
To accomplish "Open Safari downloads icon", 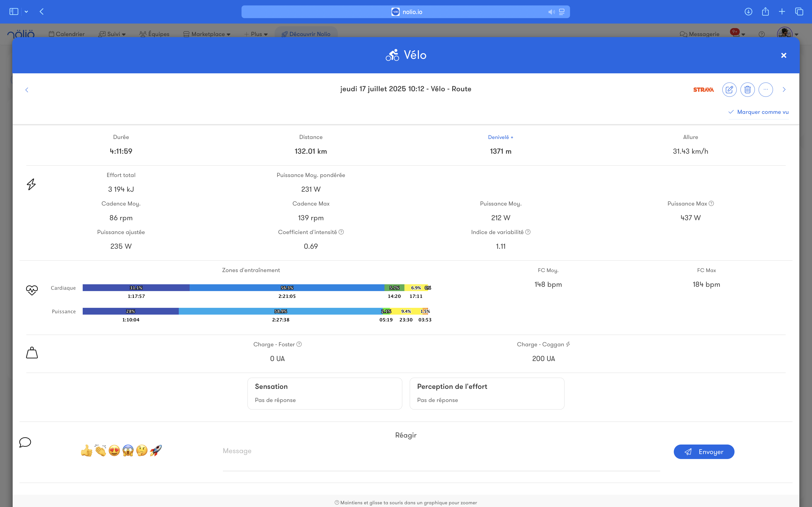I will pyautogui.click(x=748, y=12).
